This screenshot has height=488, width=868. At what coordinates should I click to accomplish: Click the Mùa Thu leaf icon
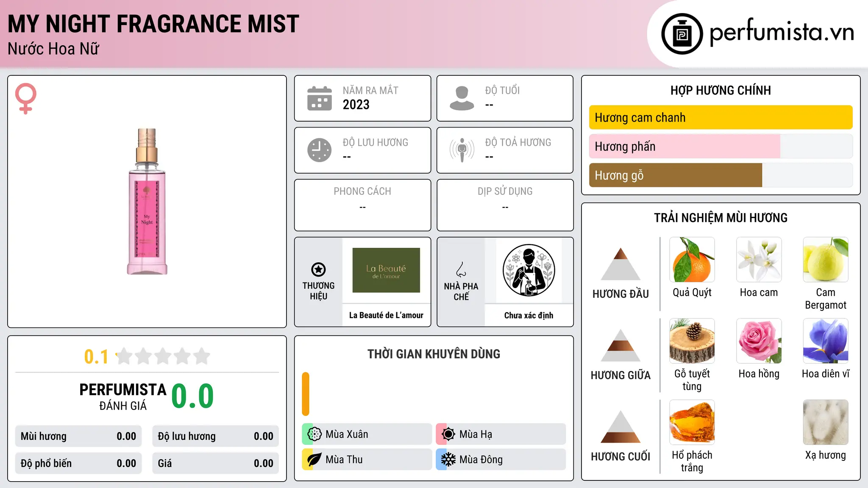[314, 460]
